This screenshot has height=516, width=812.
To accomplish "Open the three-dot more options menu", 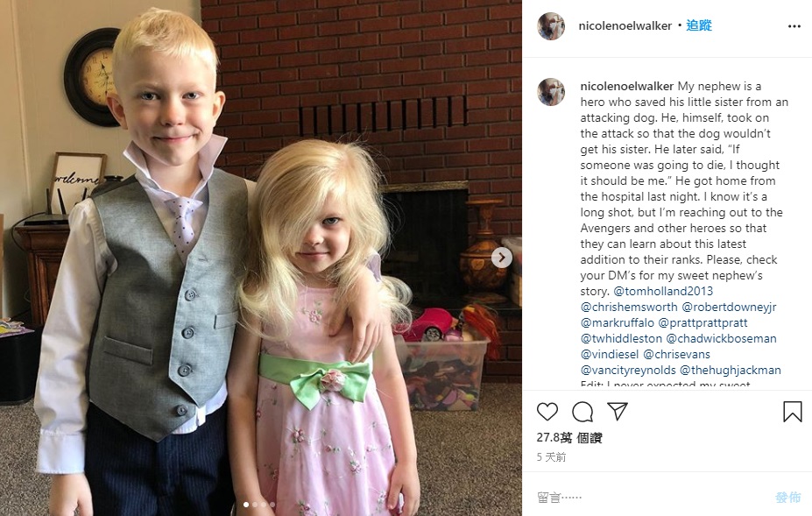I will [794, 26].
